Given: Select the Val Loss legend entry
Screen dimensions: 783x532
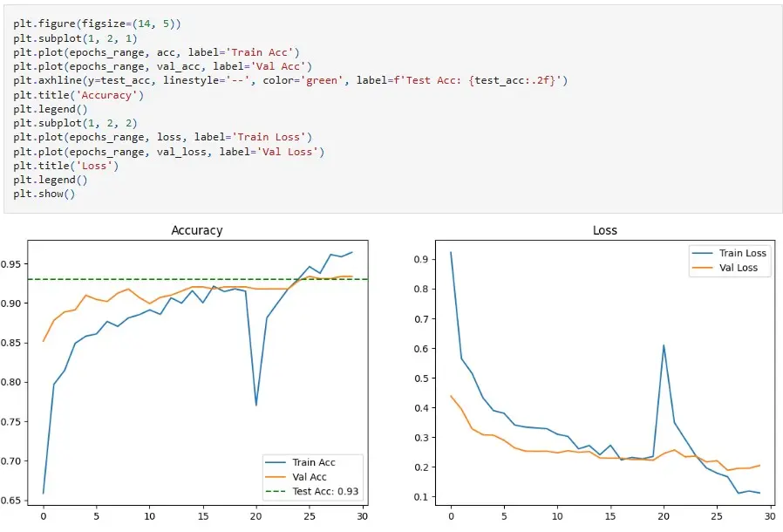Looking at the screenshot, I should pos(740,267).
